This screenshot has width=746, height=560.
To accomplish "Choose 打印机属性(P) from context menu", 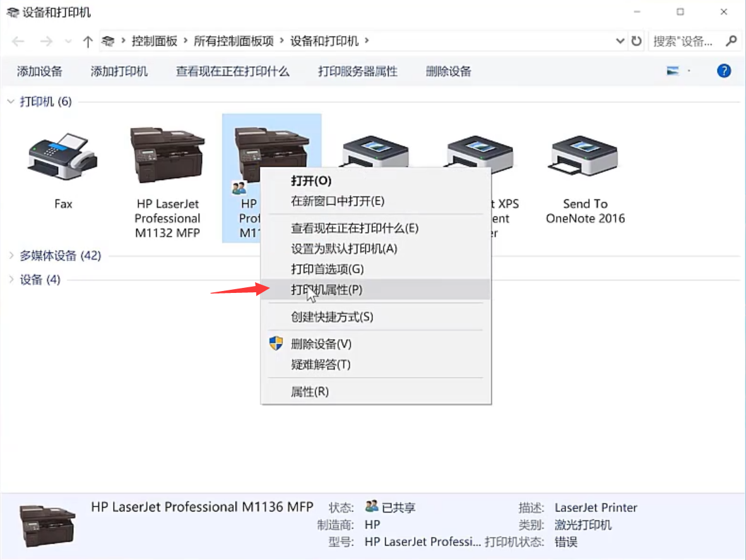I will [326, 290].
